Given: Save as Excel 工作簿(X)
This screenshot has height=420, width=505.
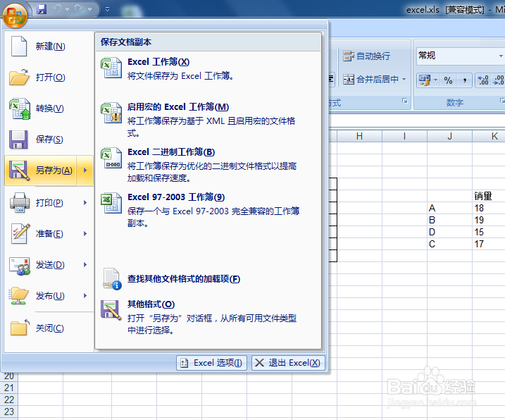Looking at the screenshot, I should click(208, 68).
